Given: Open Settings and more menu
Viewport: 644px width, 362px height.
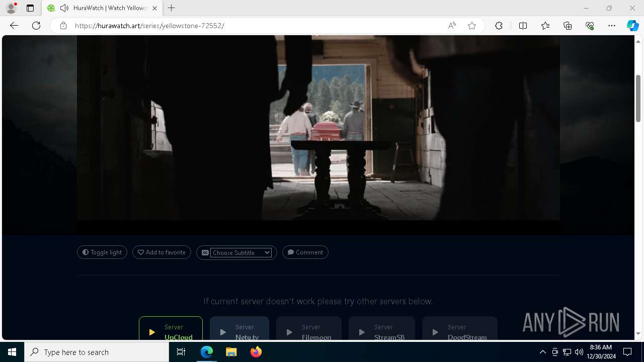Looking at the screenshot, I should pyautogui.click(x=612, y=26).
